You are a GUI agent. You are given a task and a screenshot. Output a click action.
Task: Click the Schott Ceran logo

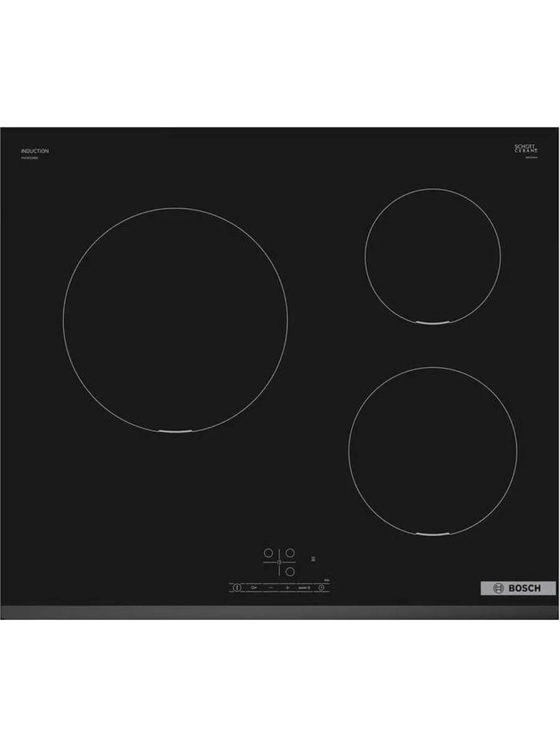pos(525,149)
